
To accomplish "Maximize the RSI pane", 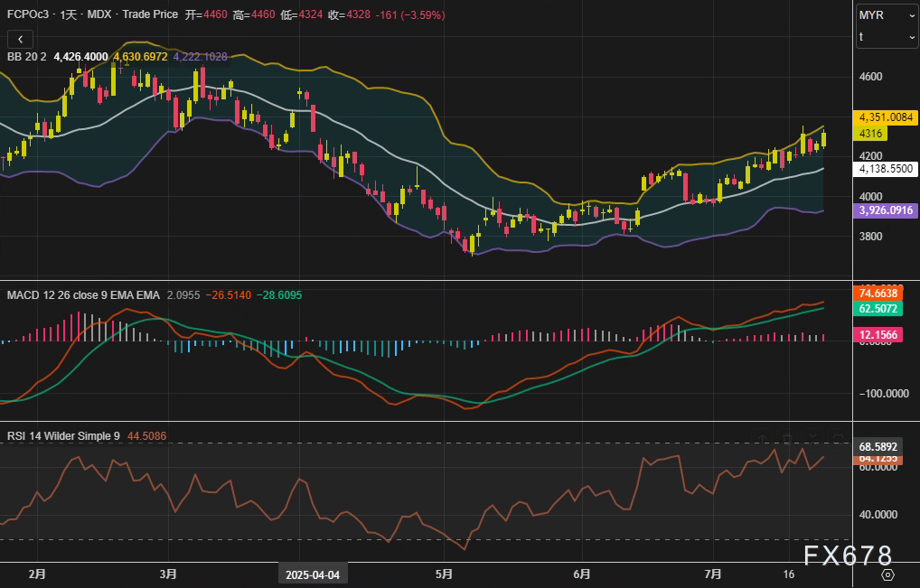I will coord(837,438).
